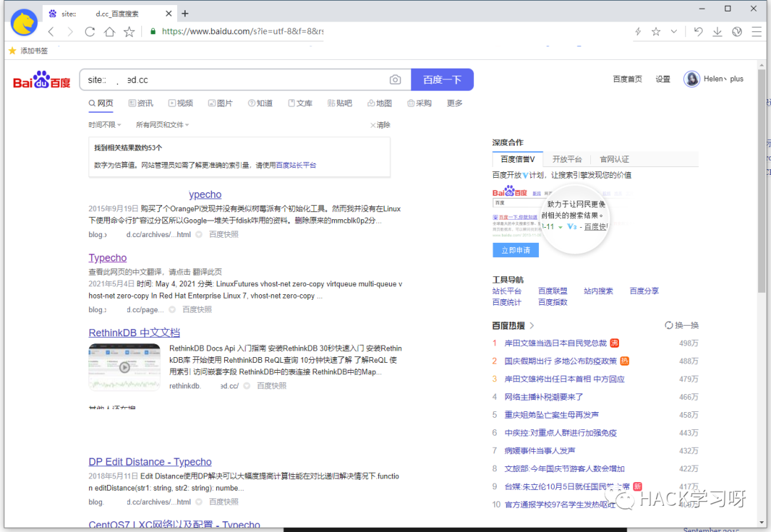Expand 百度热搜 with its chevron
Screen dimensions: 771x532
pos(532,326)
